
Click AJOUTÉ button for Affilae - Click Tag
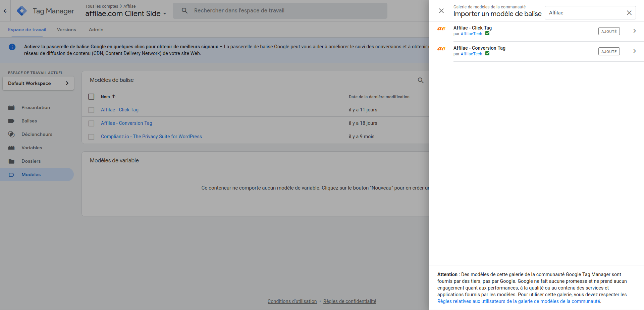(x=609, y=31)
